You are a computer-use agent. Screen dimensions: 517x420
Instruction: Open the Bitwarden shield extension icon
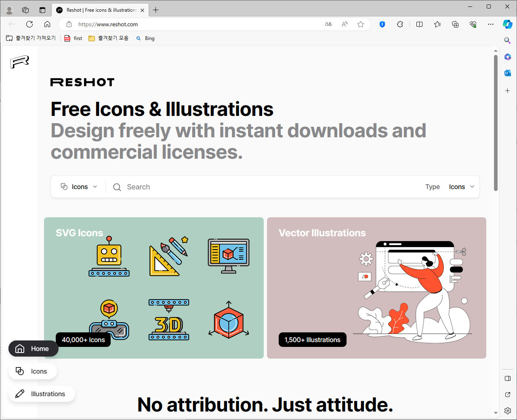(x=382, y=24)
